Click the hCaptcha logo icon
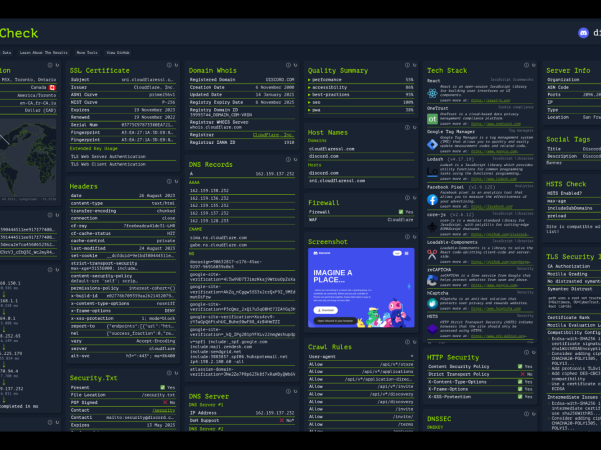This screenshot has width=601, height=450. [x=432, y=304]
